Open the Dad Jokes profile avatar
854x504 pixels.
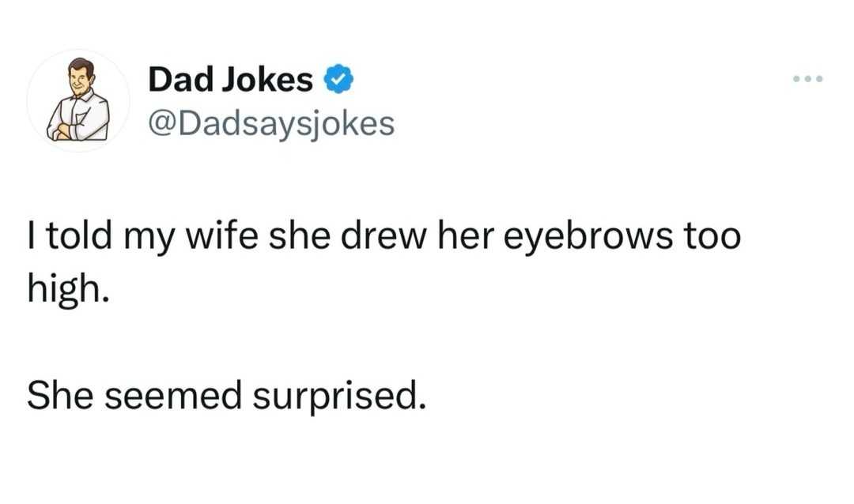(78, 100)
